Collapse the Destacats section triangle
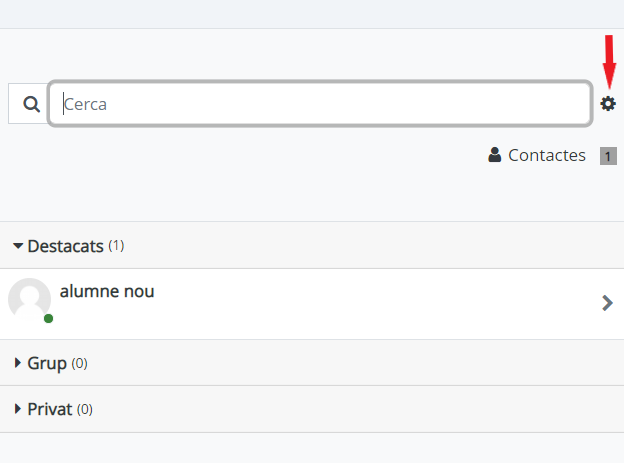The image size is (624, 463). coord(18,246)
